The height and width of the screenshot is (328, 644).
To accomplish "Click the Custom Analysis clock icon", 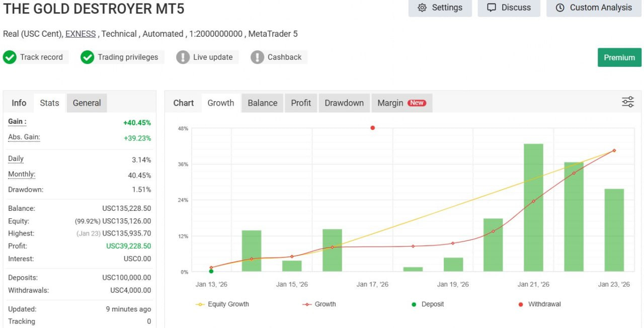I will 559,8.
